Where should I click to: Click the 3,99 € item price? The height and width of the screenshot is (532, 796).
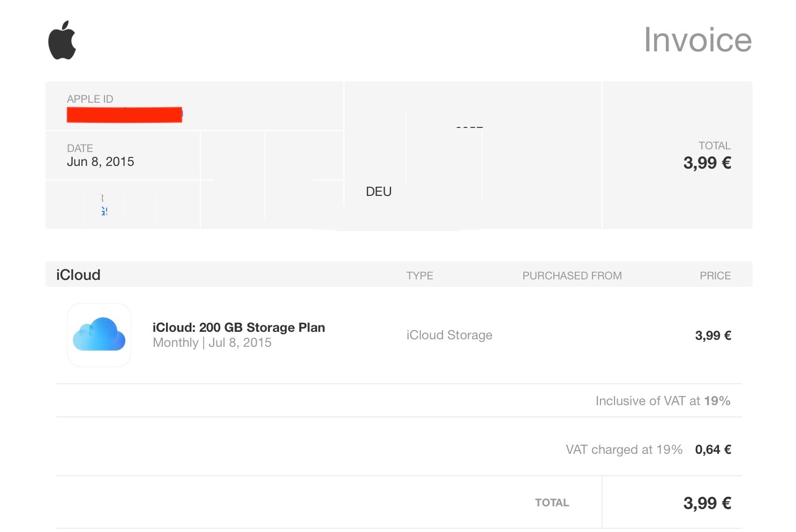coord(713,336)
